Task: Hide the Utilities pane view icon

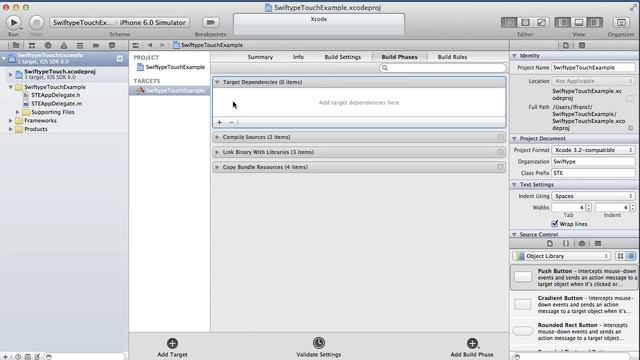Action: coord(595,22)
